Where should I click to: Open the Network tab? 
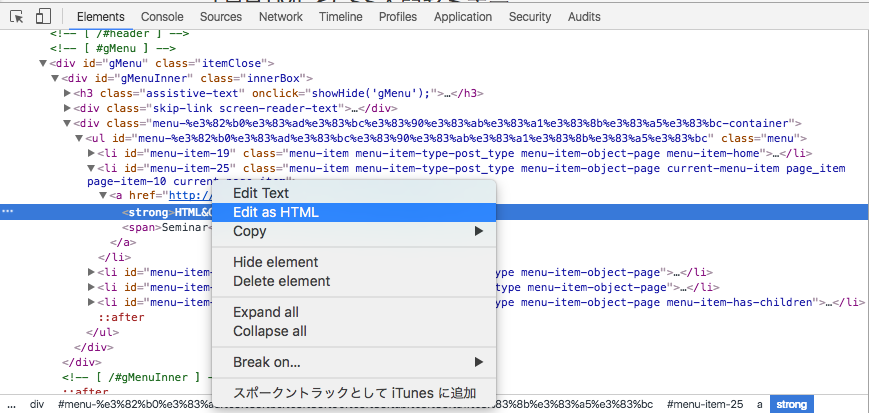coord(280,17)
